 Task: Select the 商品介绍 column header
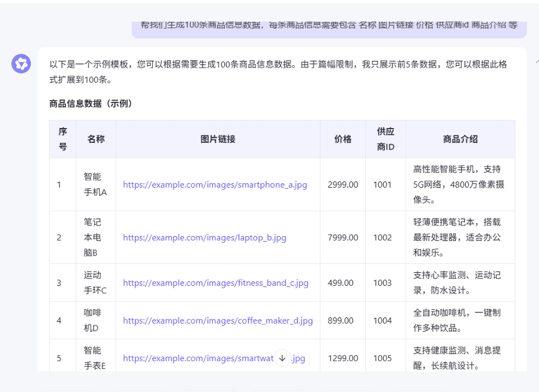point(460,139)
